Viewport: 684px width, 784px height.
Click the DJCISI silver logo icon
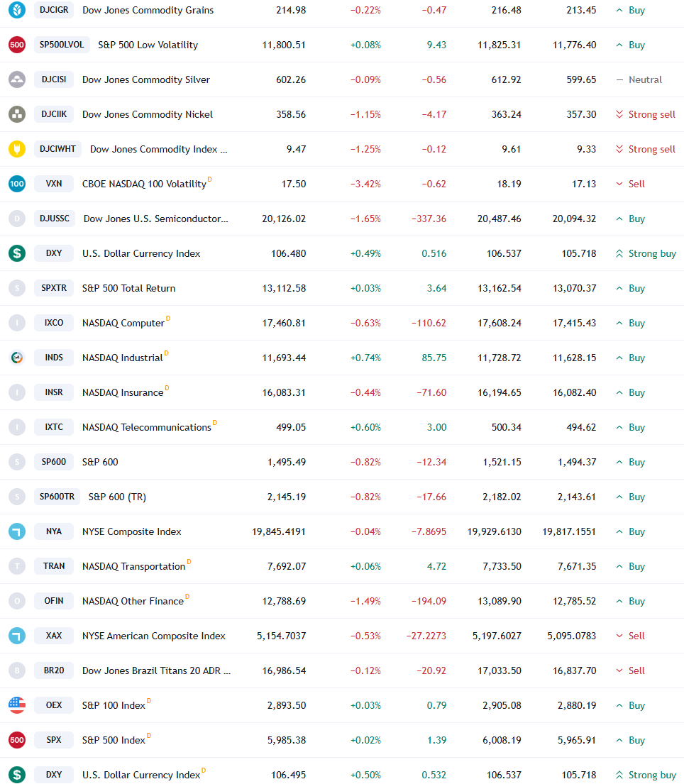(x=17, y=79)
